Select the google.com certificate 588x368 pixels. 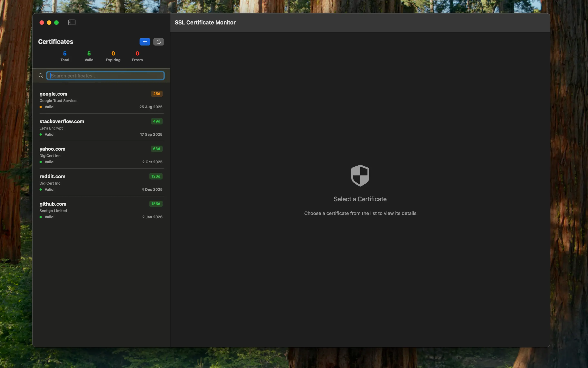(101, 100)
